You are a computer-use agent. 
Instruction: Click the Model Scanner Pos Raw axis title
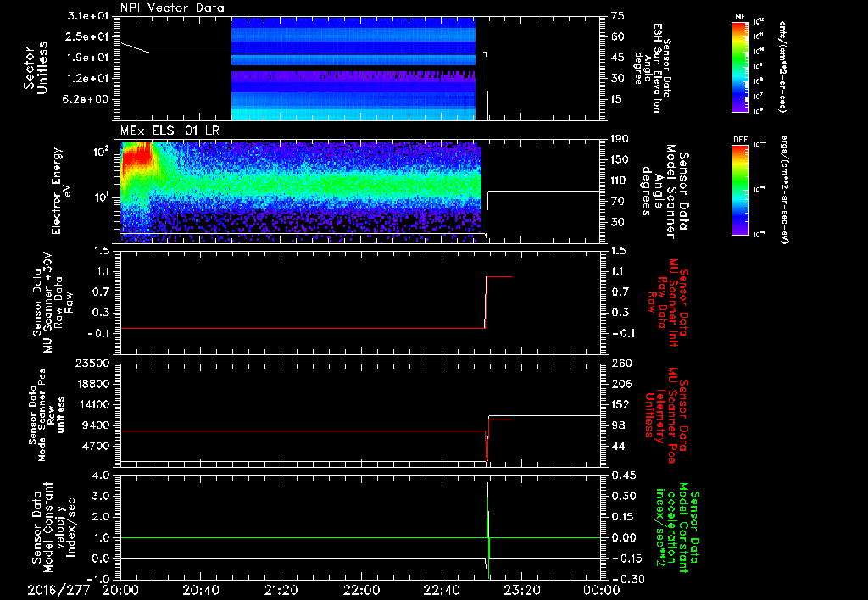pos(47,415)
